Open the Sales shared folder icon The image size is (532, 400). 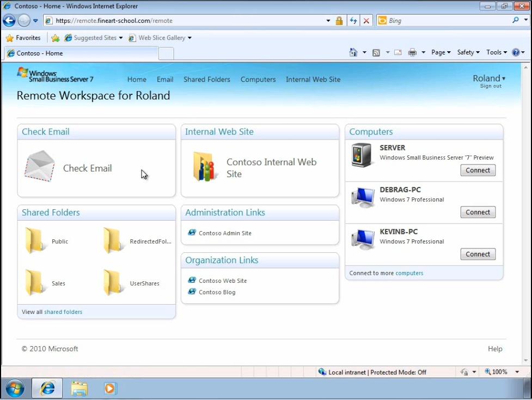35,282
